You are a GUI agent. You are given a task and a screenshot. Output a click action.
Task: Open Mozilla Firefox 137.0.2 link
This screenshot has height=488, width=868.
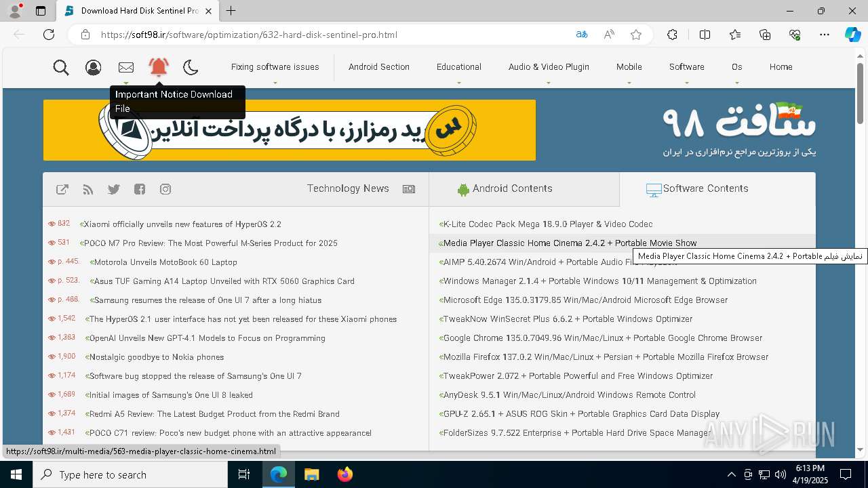tap(606, 357)
